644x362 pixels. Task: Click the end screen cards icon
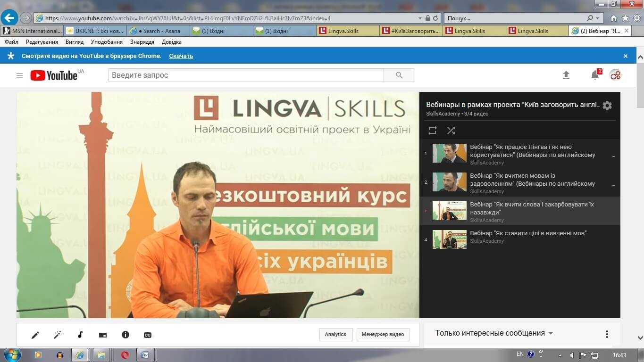pyautogui.click(x=103, y=335)
